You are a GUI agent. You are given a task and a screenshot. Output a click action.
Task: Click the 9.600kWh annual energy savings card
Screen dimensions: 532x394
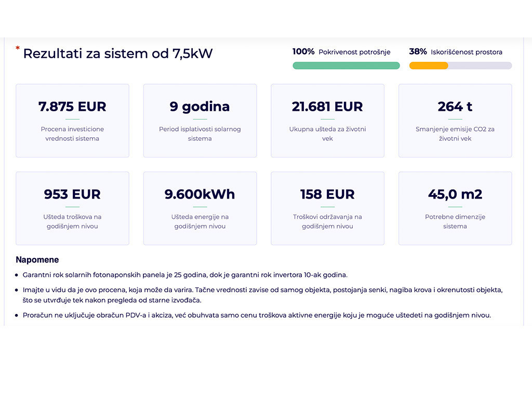point(200,208)
